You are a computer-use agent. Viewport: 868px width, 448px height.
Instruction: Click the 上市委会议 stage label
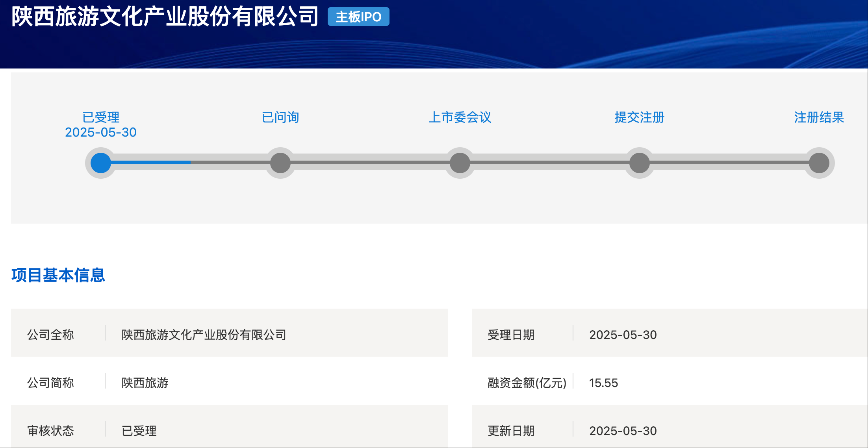[x=460, y=117]
